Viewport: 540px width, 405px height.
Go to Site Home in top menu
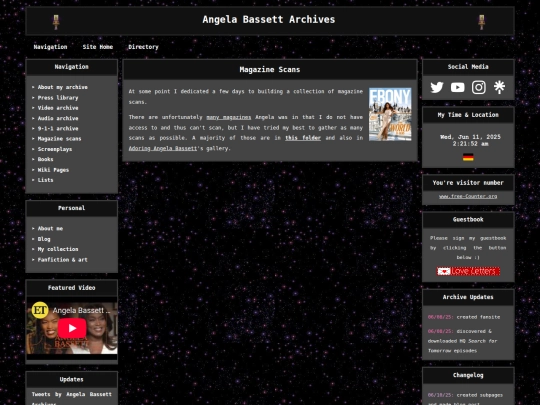point(98,47)
